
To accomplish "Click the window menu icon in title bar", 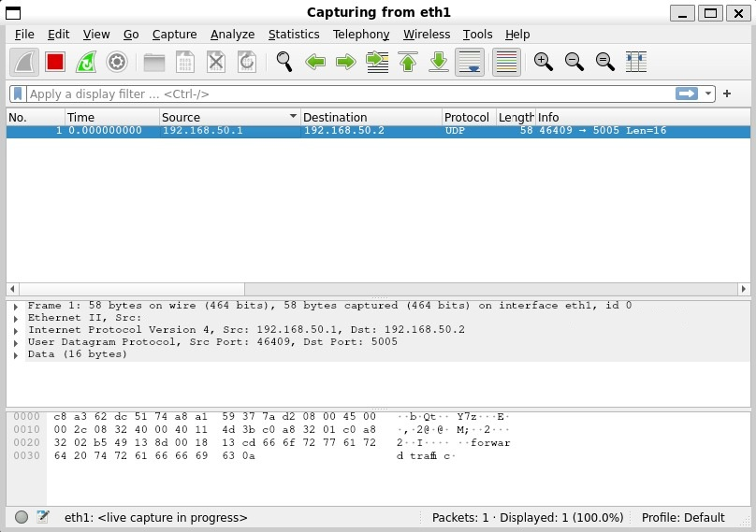I will pos(13,13).
